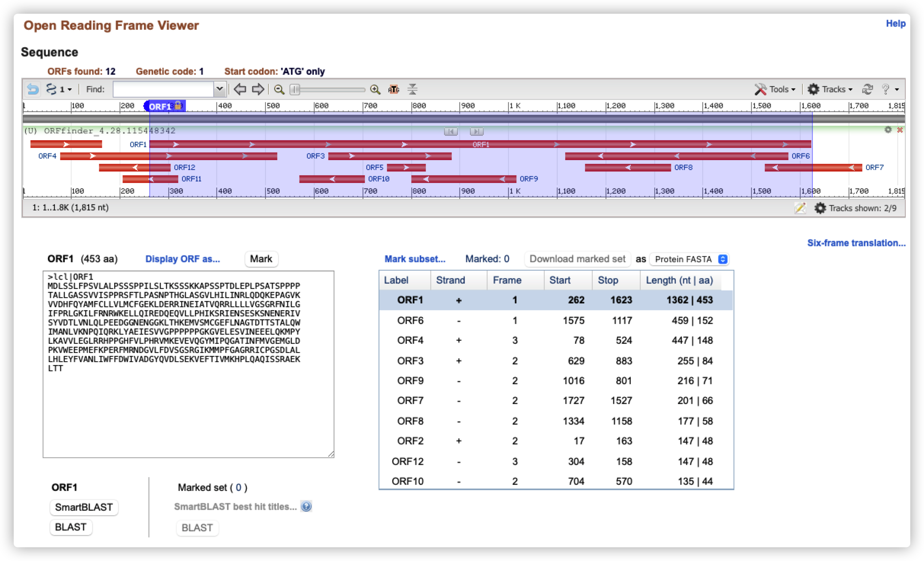Expand the Find box dropdown arrow
The height and width of the screenshot is (561, 924).
(x=219, y=89)
